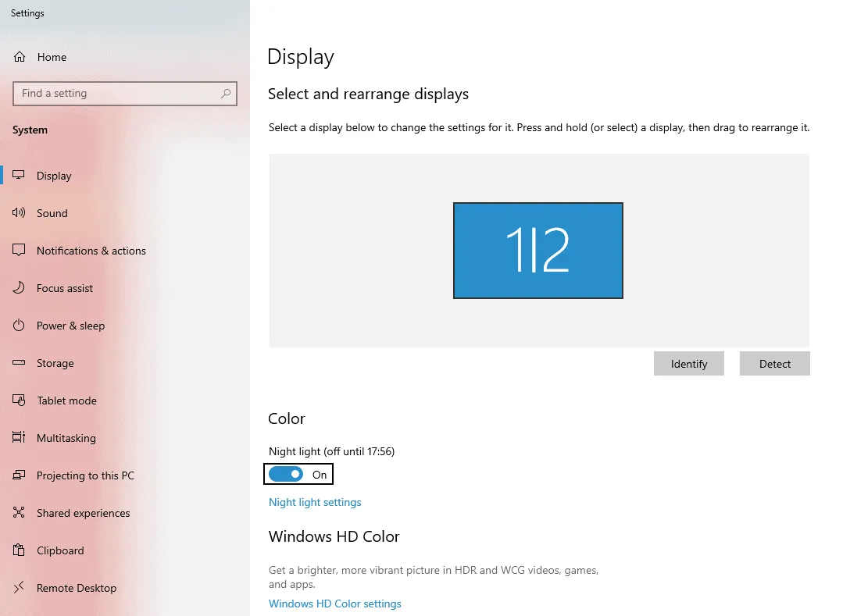Open Windows HD Color settings
The height and width of the screenshot is (616, 850).
pos(334,604)
